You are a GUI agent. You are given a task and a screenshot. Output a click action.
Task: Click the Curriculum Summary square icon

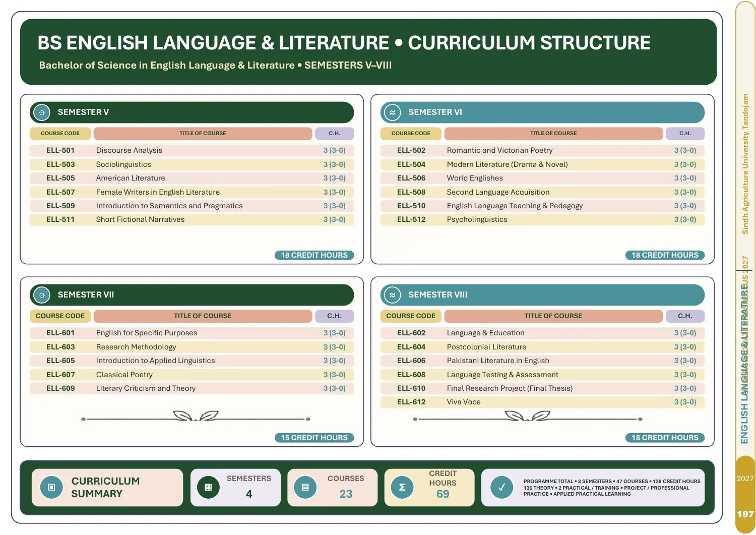pyautogui.click(x=51, y=488)
